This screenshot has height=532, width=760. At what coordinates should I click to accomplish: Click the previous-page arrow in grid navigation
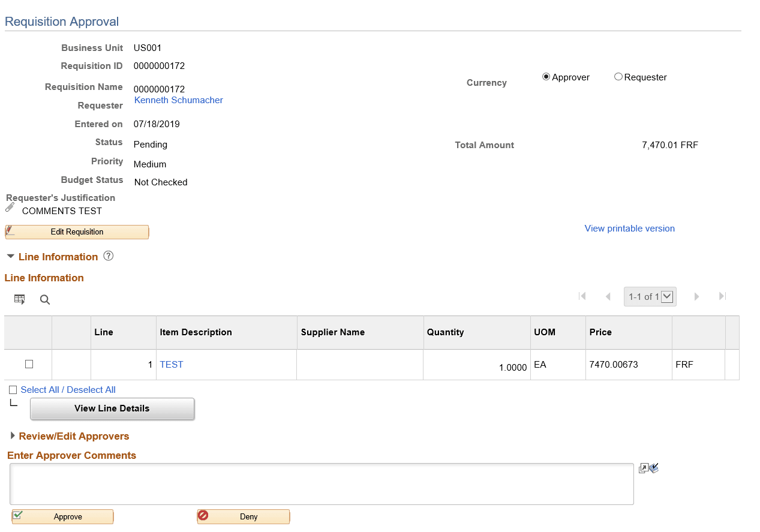click(608, 296)
